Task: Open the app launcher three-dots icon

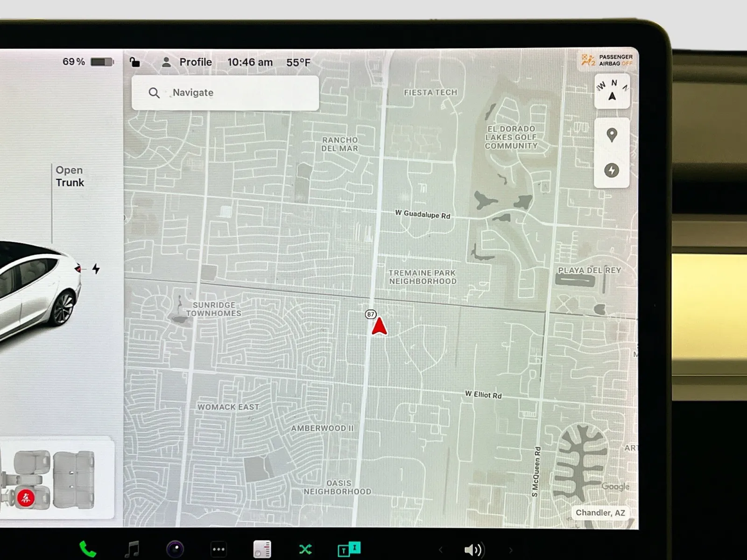Action: [218, 549]
